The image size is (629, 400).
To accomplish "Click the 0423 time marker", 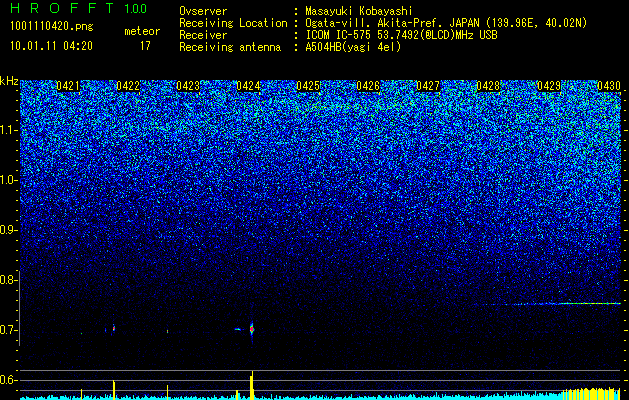I will [188, 86].
